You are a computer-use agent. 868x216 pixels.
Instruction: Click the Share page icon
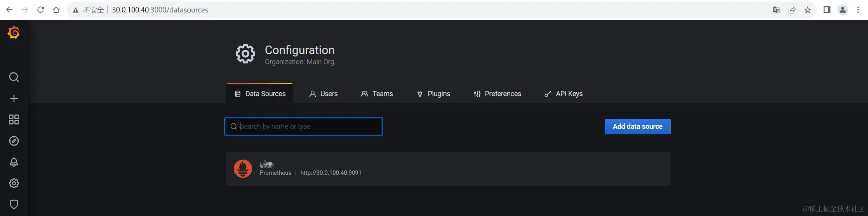point(792,10)
